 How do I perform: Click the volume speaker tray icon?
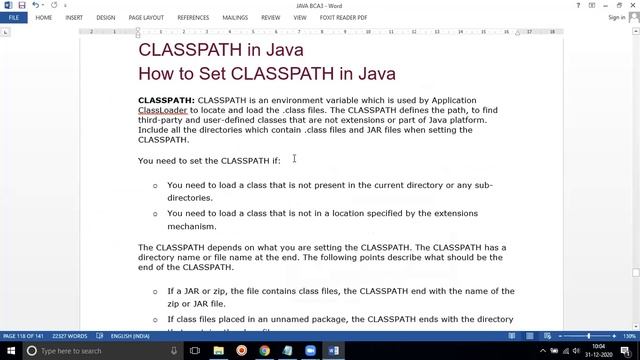576,351
